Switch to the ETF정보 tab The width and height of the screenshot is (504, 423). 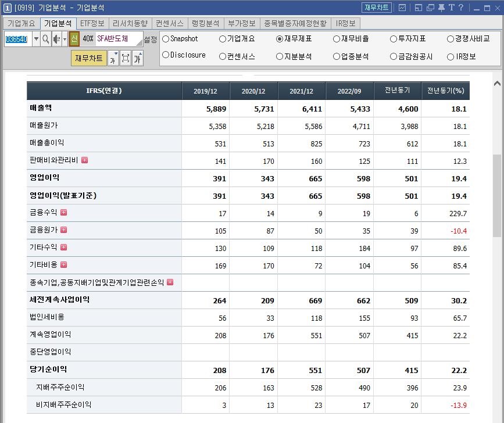point(92,23)
